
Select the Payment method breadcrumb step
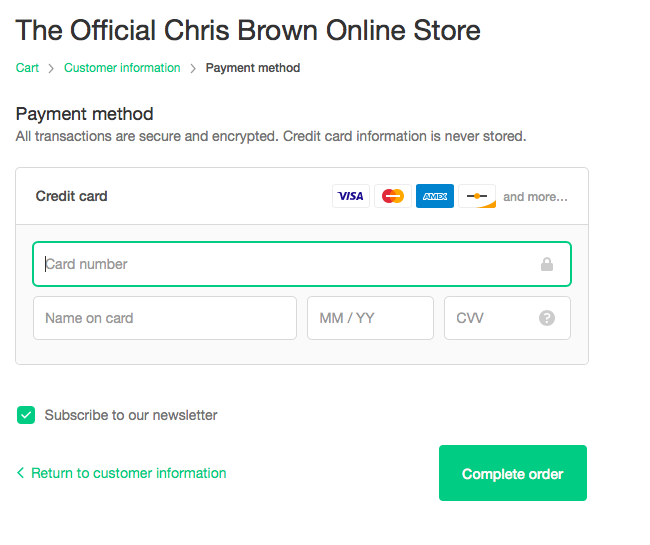[x=253, y=68]
